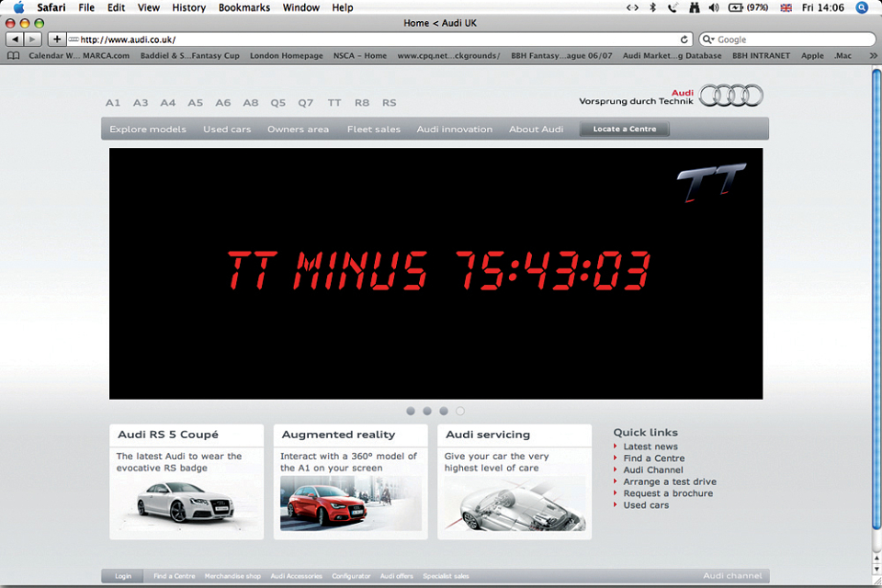Open Google search magnifier dropdown
The width and height of the screenshot is (882, 588).
coord(708,40)
